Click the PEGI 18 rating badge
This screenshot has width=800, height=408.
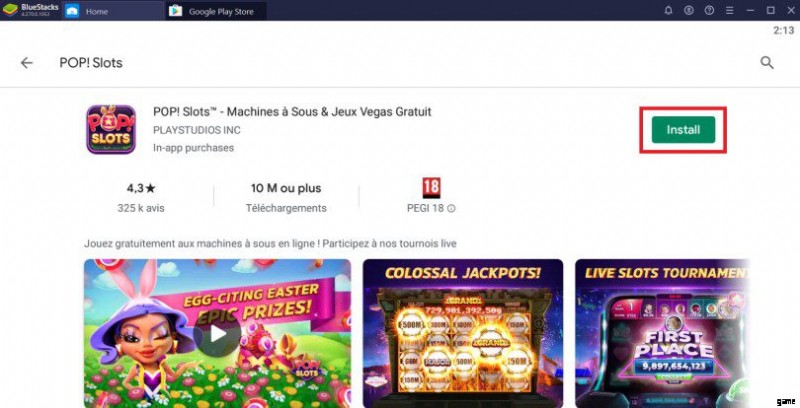coord(431,187)
